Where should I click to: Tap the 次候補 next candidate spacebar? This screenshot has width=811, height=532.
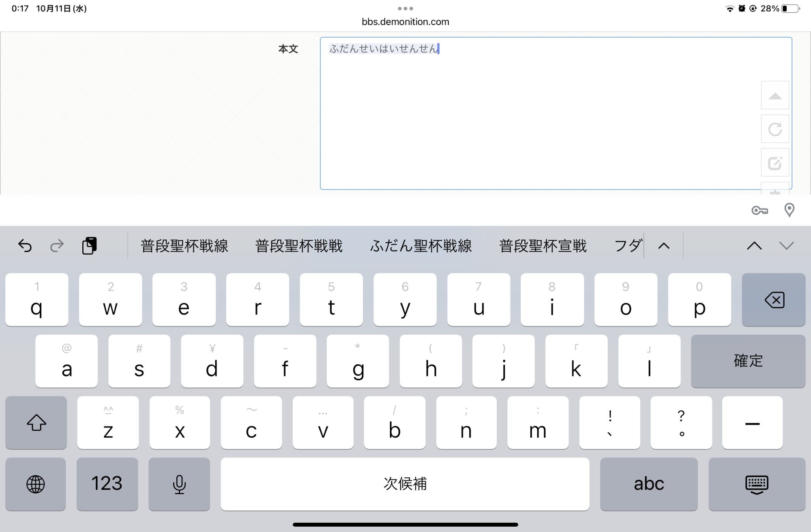click(405, 484)
